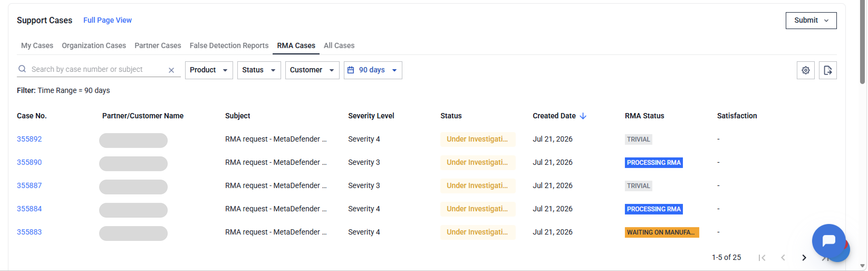The image size is (868, 271).
Task: Click Under Investigati... status for case 355892
Action: coord(478,139)
